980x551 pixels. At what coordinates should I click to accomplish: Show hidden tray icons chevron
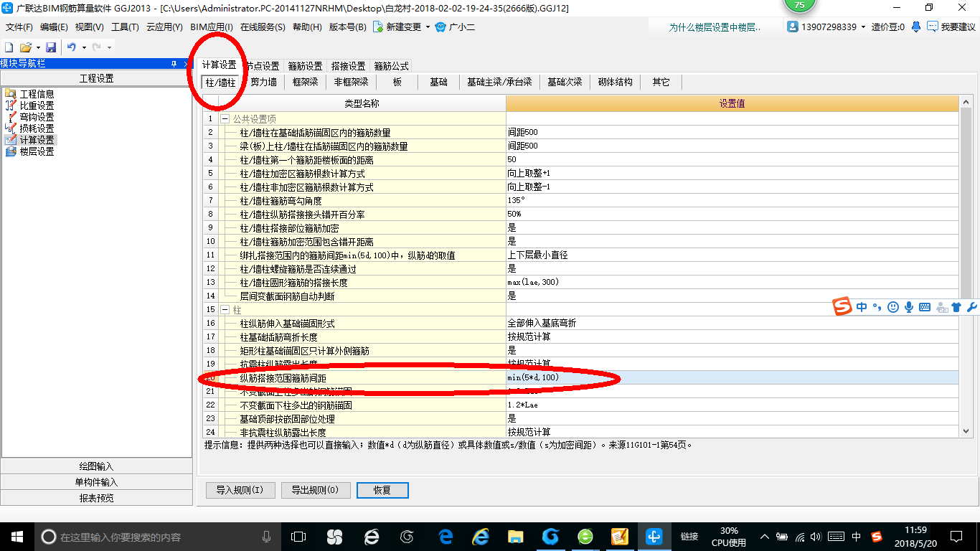pyautogui.click(x=765, y=537)
